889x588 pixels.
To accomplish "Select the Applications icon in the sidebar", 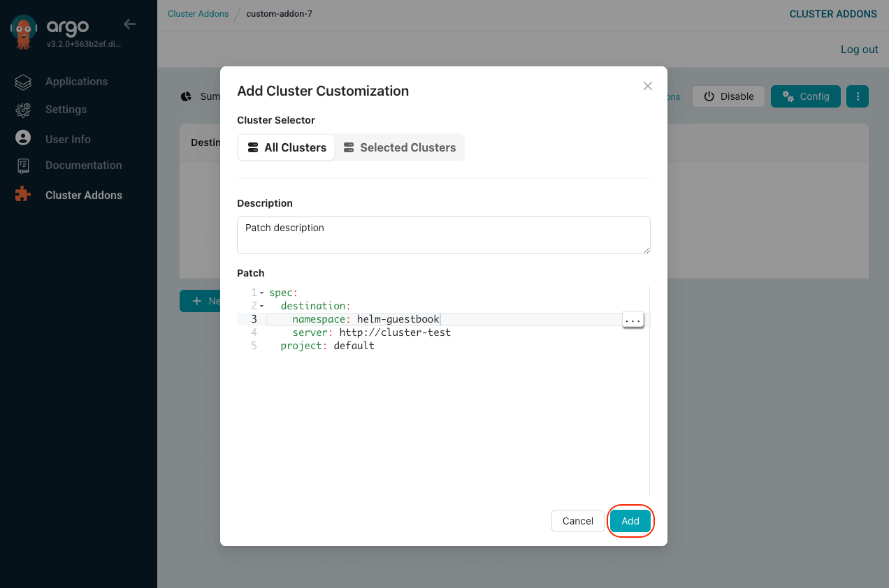I will [x=23, y=81].
